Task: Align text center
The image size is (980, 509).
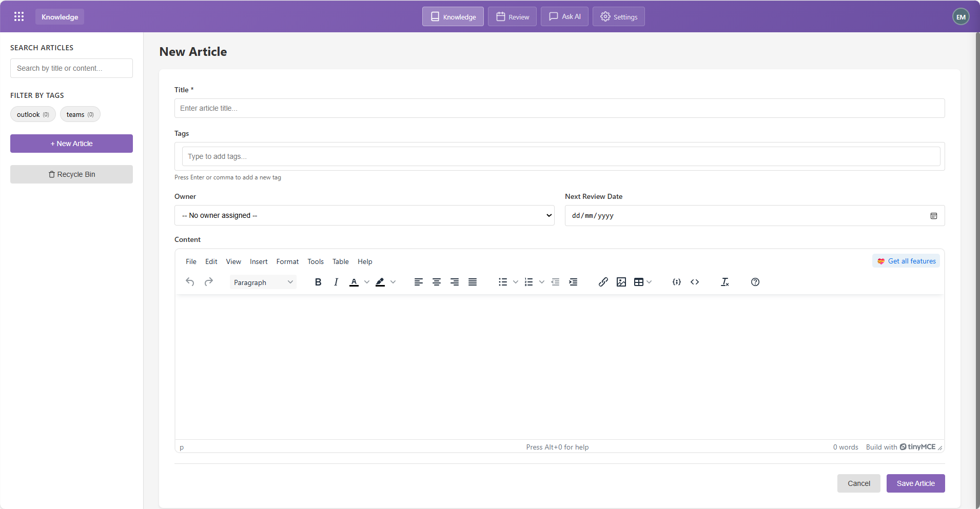Action: pos(437,282)
